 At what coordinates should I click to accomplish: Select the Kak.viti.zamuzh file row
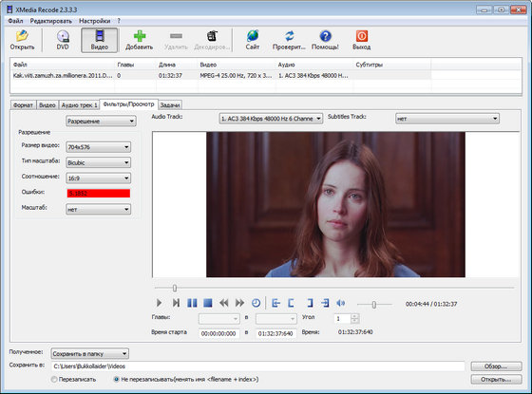(220, 76)
